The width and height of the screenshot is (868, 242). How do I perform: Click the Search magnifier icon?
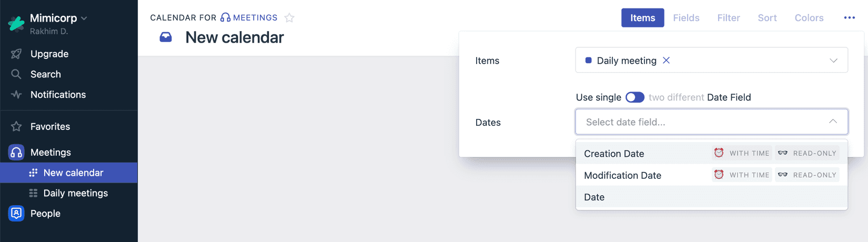[x=16, y=74]
